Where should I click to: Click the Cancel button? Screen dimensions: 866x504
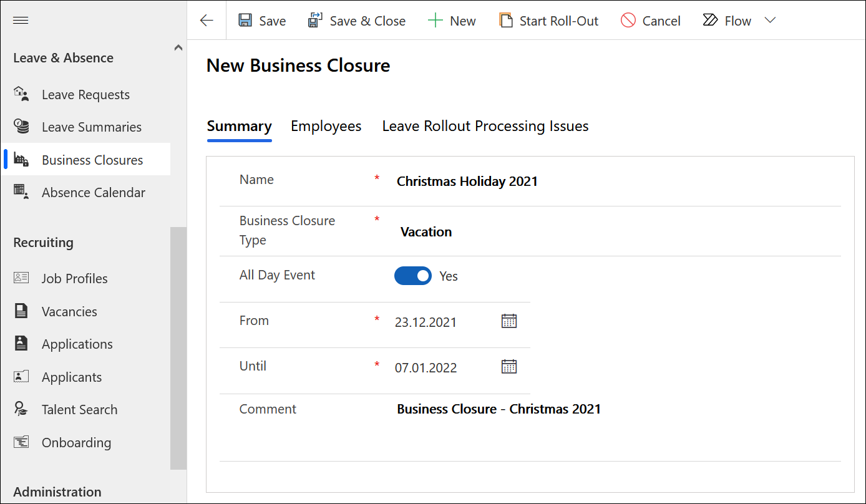click(651, 21)
